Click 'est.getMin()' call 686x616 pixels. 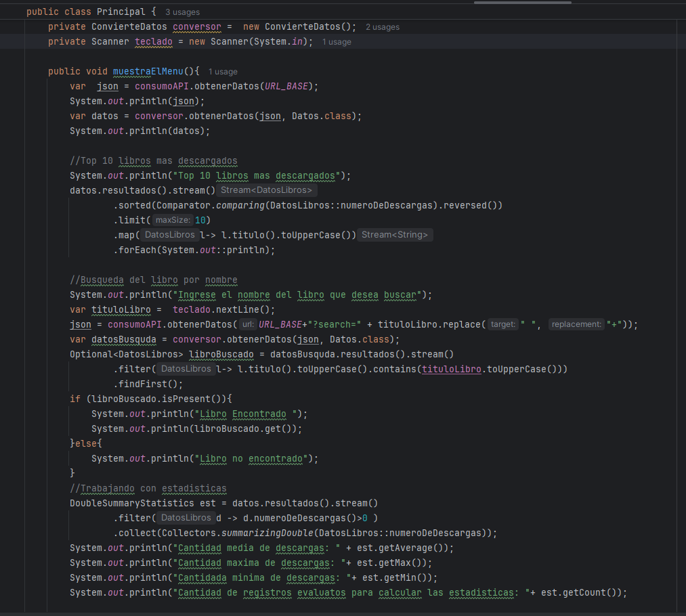click(x=397, y=577)
